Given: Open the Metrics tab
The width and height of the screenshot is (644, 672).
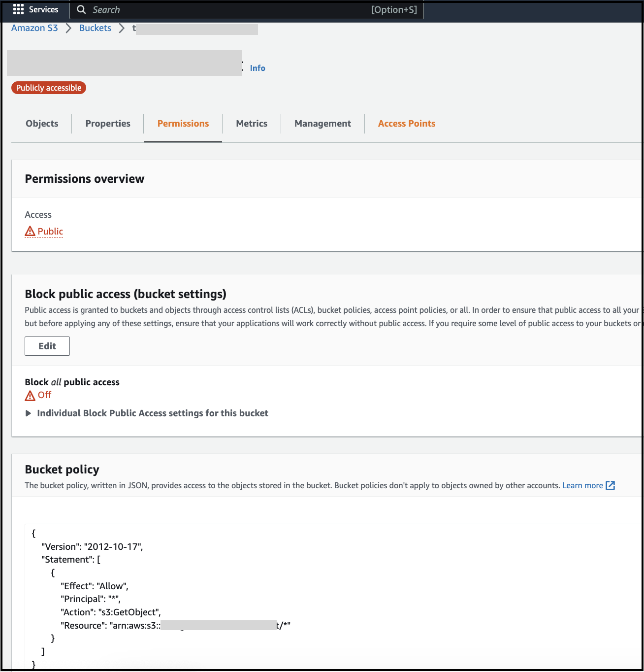Looking at the screenshot, I should pos(252,124).
